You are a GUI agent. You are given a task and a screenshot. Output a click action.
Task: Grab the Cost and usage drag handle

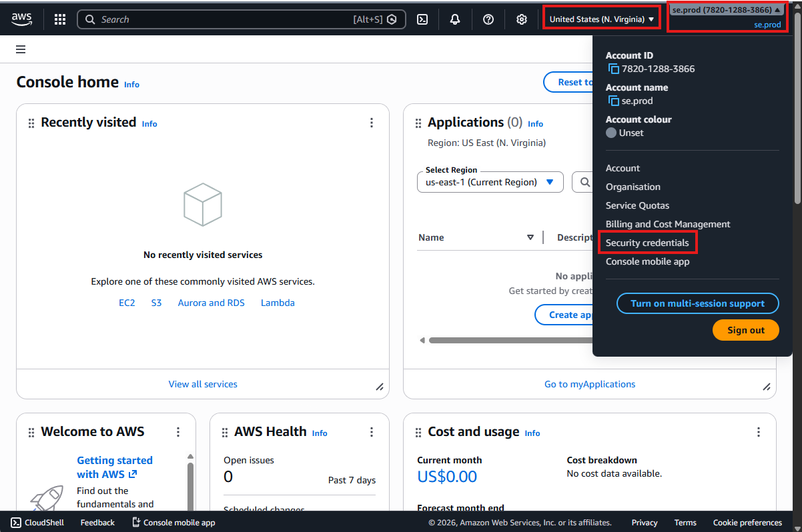coord(418,433)
